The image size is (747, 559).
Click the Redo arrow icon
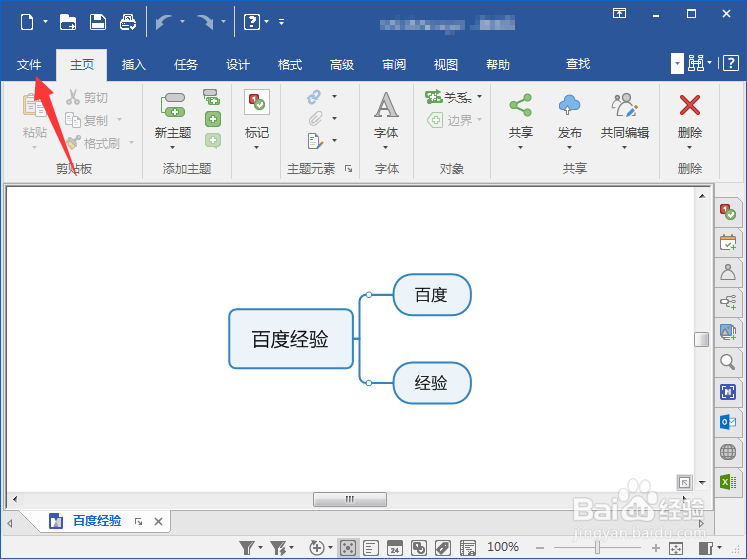[x=205, y=22]
